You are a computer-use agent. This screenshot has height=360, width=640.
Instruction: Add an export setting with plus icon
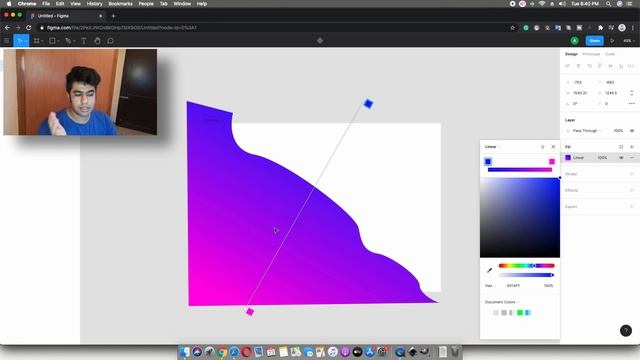[632, 207]
